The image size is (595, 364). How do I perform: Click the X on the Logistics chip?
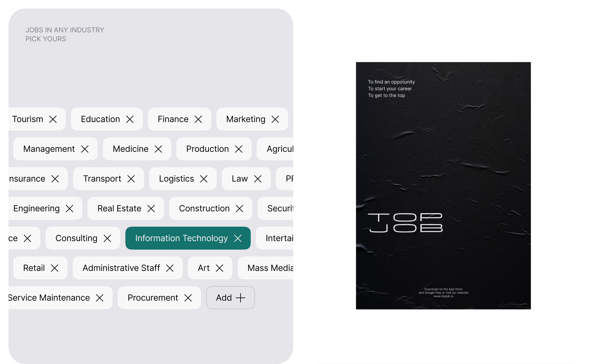pyautogui.click(x=204, y=179)
